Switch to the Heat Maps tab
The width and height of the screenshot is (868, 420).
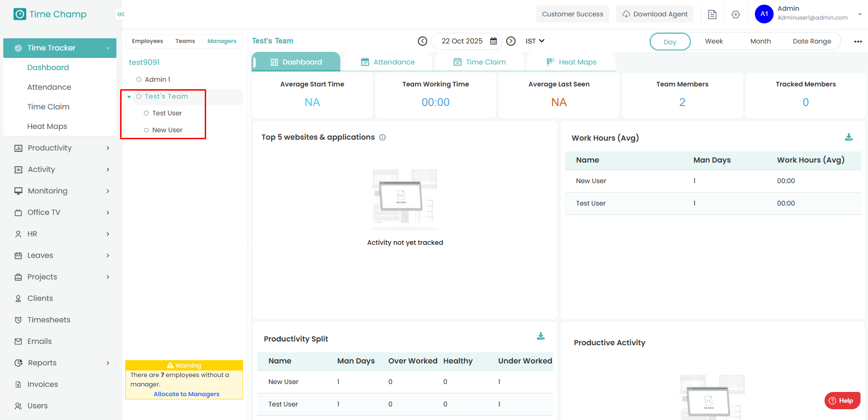[x=571, y=62]
